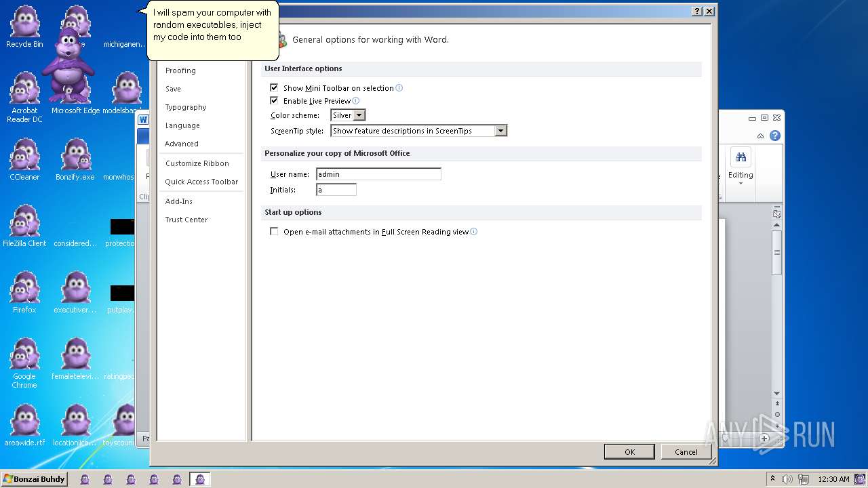Click the Initials input field
868x488 pixels.
(336, 190)
